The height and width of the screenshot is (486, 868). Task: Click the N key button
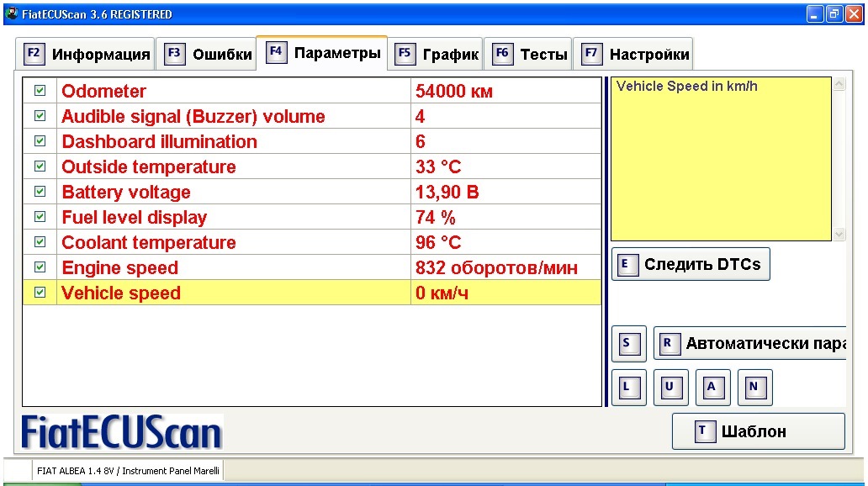pyautogui.click(x=755, y=388)
